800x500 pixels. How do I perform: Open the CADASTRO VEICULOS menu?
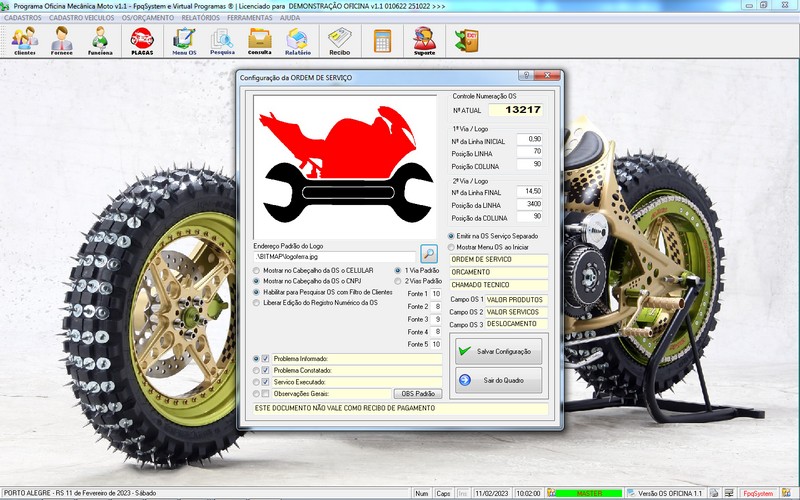(82, 17)
